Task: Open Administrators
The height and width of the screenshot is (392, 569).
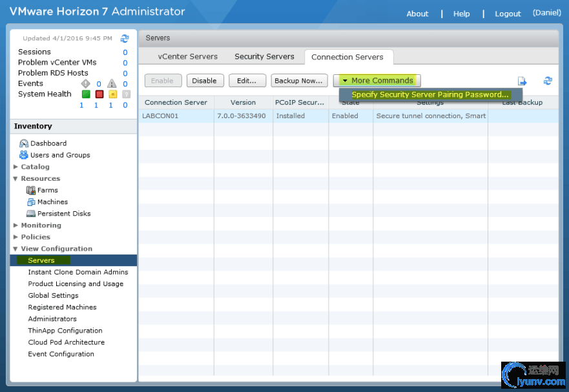Action: coord(52,318)
